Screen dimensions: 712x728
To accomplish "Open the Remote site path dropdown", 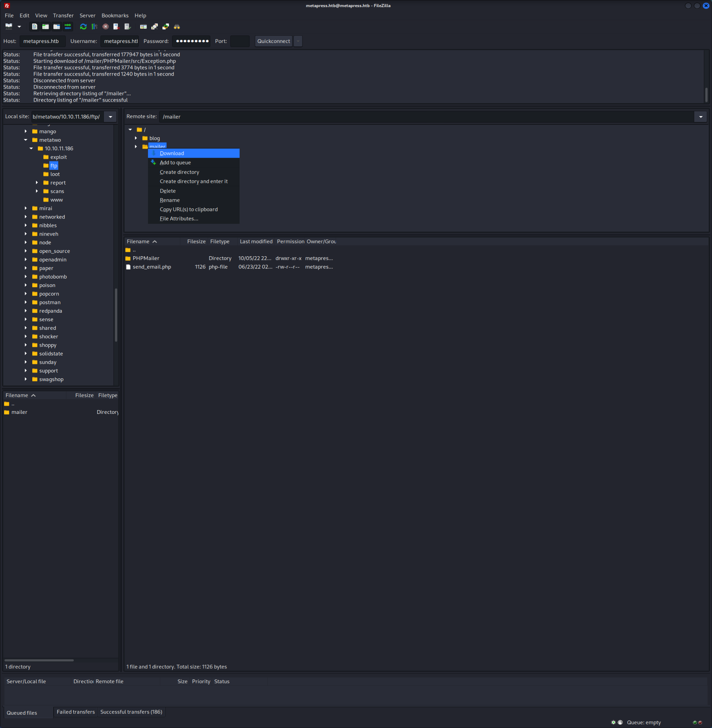I will pyautogui.click(x=701, y=117).
